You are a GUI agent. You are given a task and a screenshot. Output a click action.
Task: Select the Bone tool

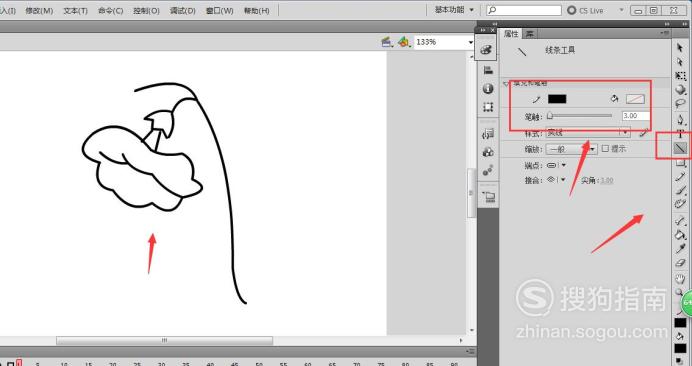(680, 221)
